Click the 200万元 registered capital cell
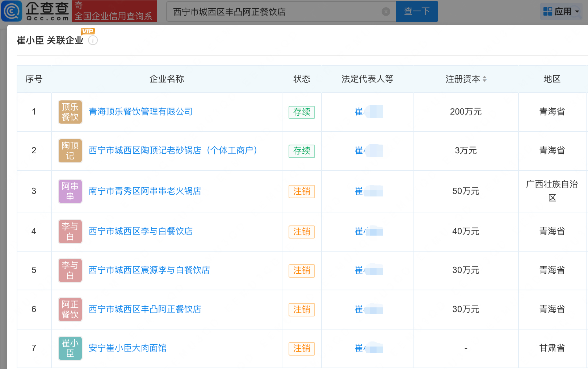This screenshot has width=588, height=369. tap(466, 112)
